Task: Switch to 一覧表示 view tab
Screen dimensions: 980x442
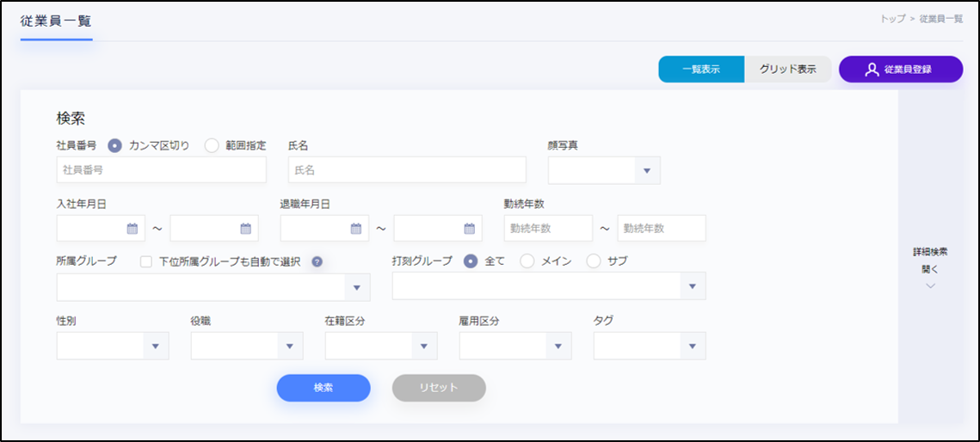Action: click(701, 70)
